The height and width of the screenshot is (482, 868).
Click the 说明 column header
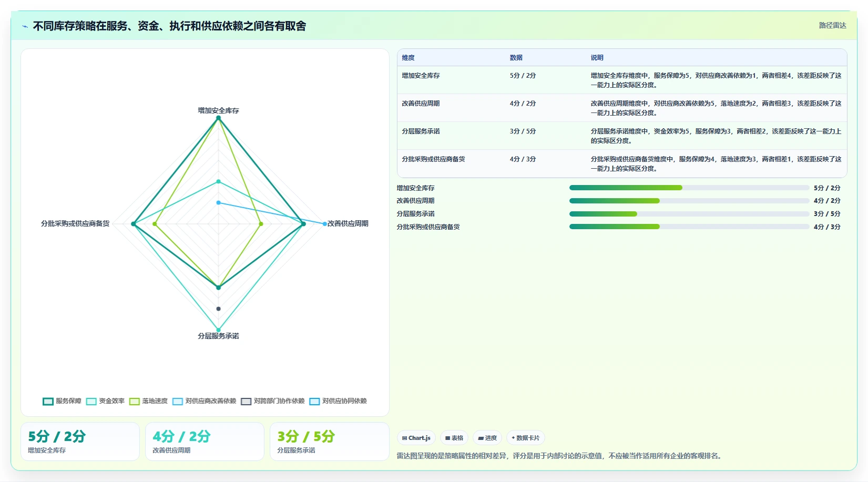point(597,58)
